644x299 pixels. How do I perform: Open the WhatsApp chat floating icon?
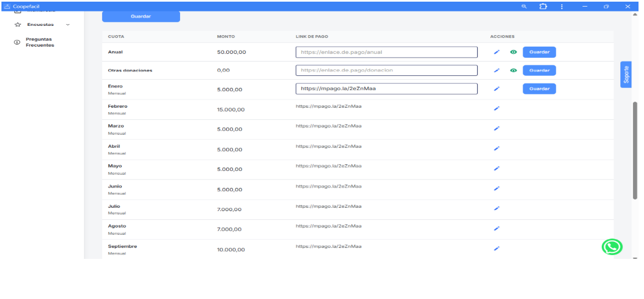coord(612,247)
